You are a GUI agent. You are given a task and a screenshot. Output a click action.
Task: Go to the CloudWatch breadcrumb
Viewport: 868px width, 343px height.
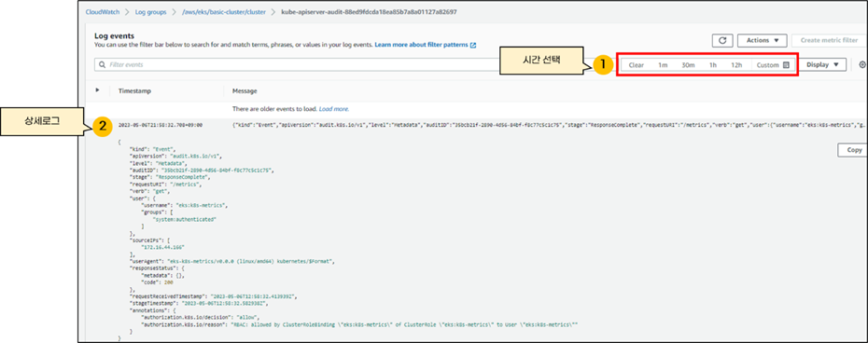click(x=102, y=11)
